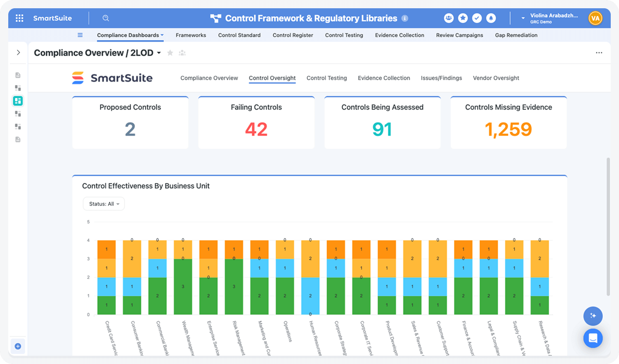Click the Control Framework solution icon in header
This screenshot has height=364, width=619.
coord(215,18)
